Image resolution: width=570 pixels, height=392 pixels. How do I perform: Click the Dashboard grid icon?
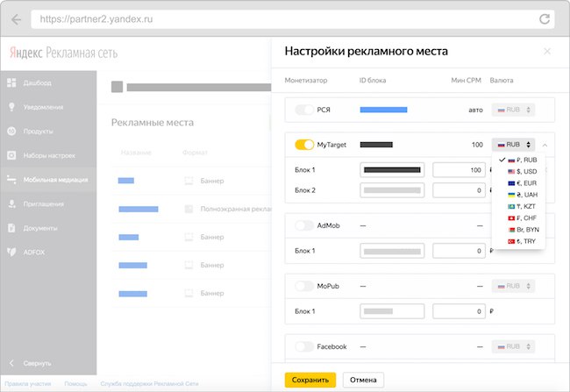tap(11, 82)
